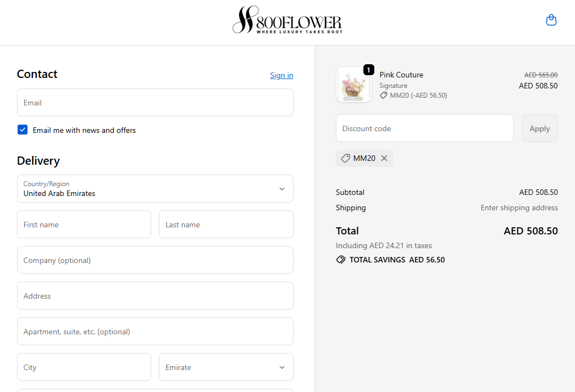This screenshot has width=575, height=392.
Task: Click the quantity badge on Pink Couture
Action: pos(368,70)
